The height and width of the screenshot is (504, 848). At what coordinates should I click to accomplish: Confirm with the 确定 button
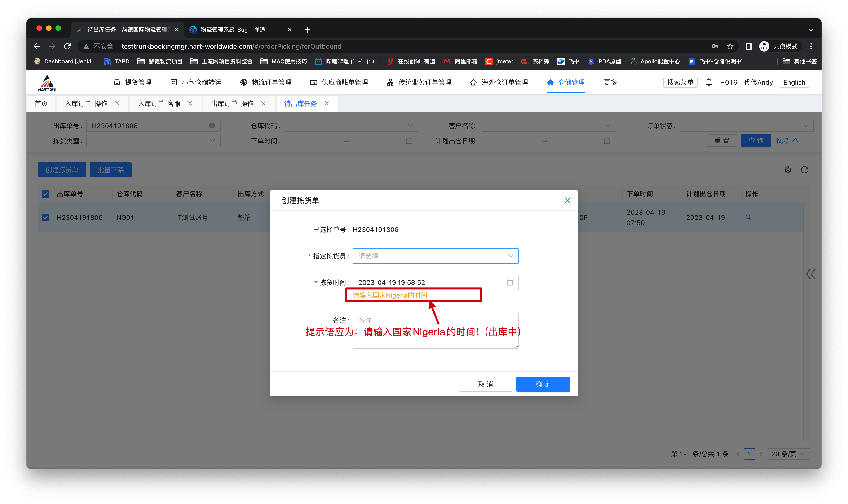pyautogui.click(x=543, y=384)
